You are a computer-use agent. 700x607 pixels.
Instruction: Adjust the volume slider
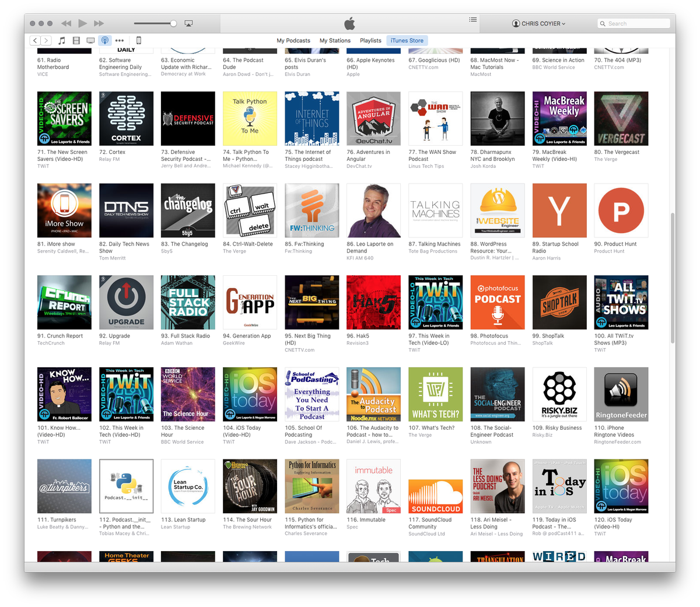(155, 23)
